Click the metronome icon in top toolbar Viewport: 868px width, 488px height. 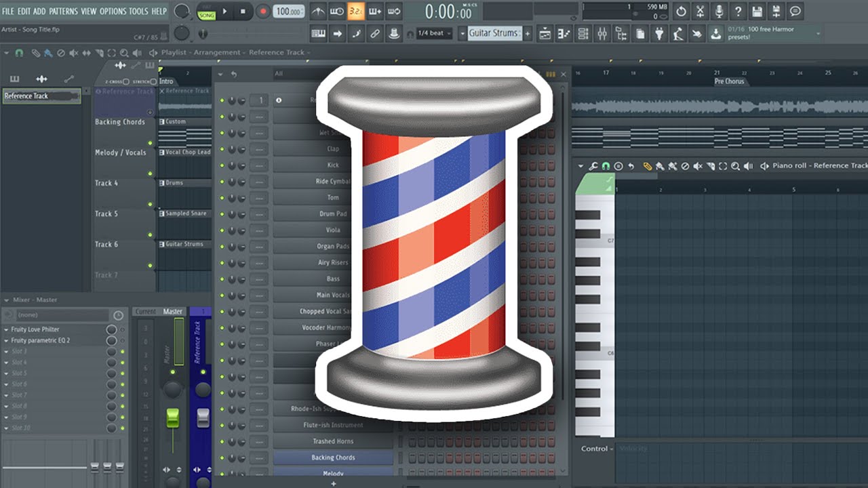[318, 12]
